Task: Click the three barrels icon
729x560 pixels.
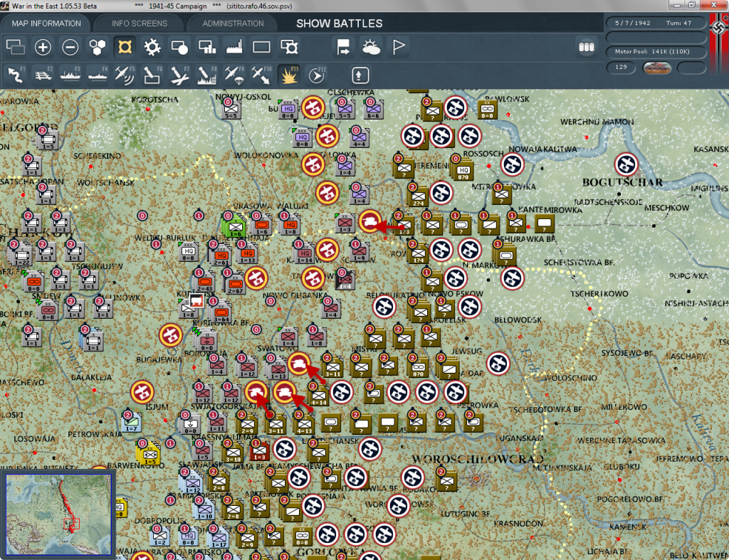Action: point(587,47)
